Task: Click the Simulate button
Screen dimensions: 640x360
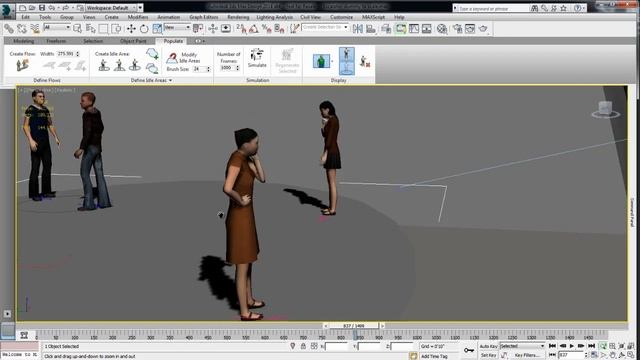Action: [257, 58]
